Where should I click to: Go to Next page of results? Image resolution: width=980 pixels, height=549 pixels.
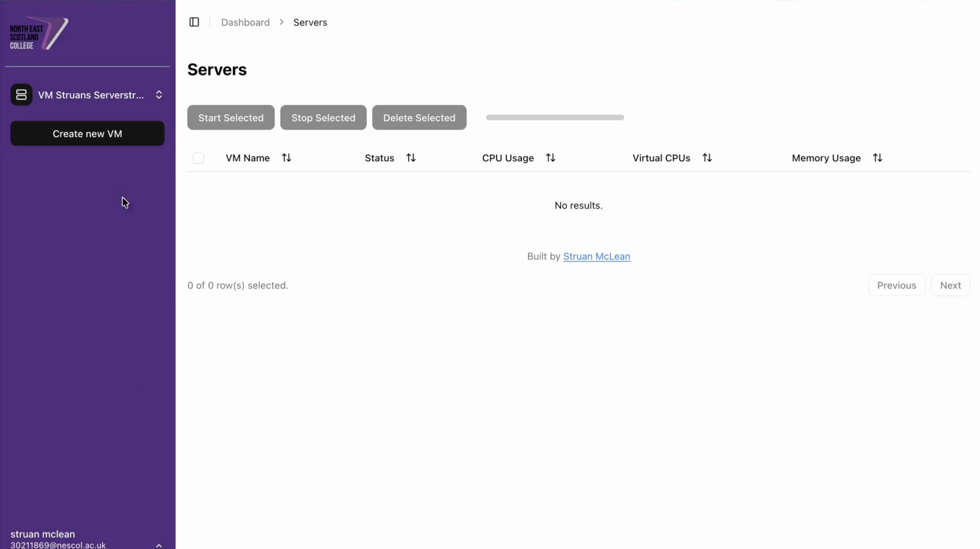[x=950, y=285]
